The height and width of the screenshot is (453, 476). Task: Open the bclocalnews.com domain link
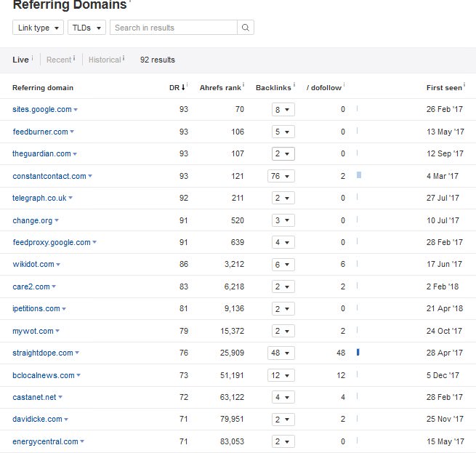44,375
